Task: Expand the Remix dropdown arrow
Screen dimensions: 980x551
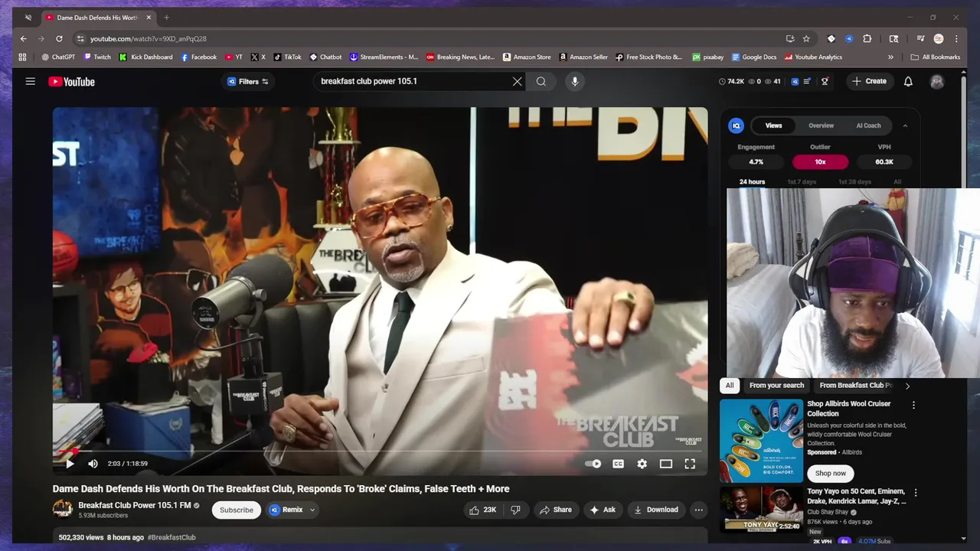Action: (312, 510)
